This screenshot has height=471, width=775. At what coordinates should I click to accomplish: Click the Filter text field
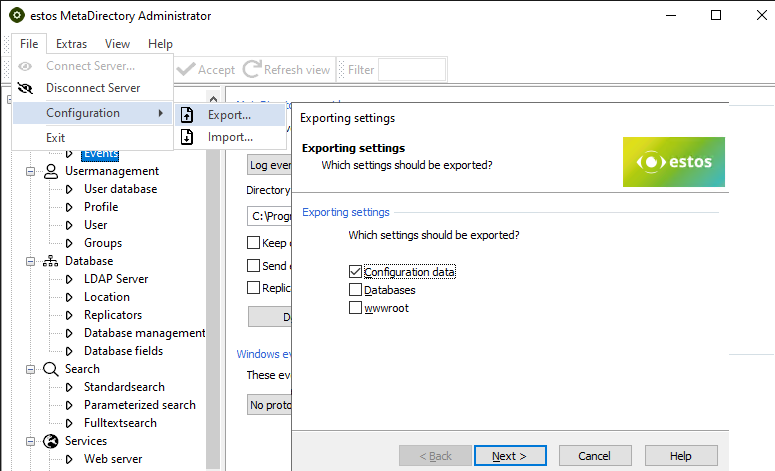point(411,70)
